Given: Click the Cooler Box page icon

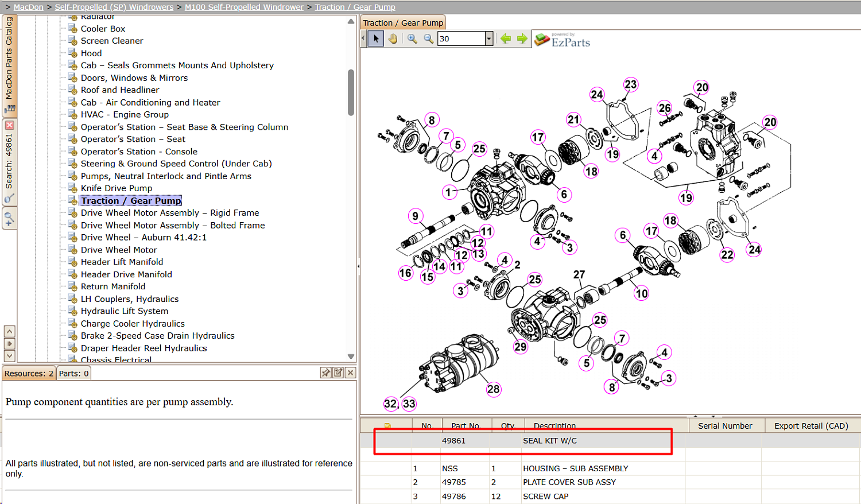Looking at the screenshot, I should (x=73, y=28).
